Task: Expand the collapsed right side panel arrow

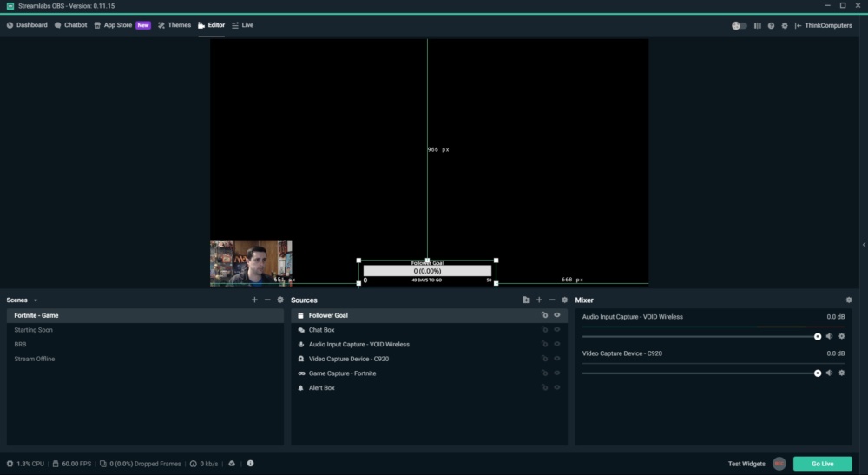Action: pyautogui.click(x=864, y=245)
